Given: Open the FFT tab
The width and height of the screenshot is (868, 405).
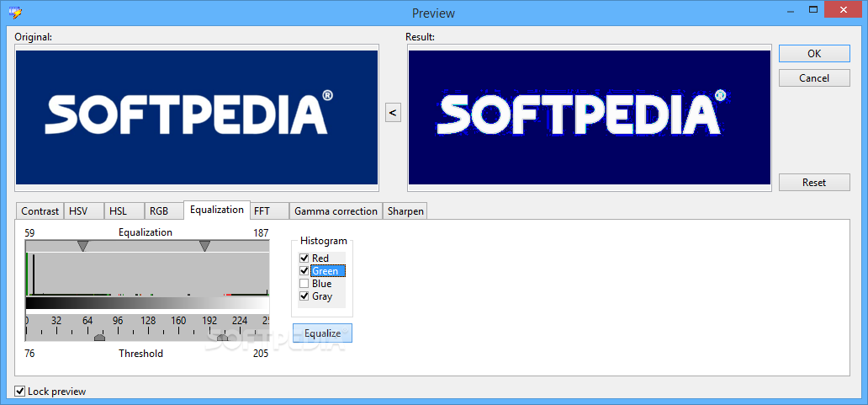Looking at the screenshot, I should coord(269,211).
